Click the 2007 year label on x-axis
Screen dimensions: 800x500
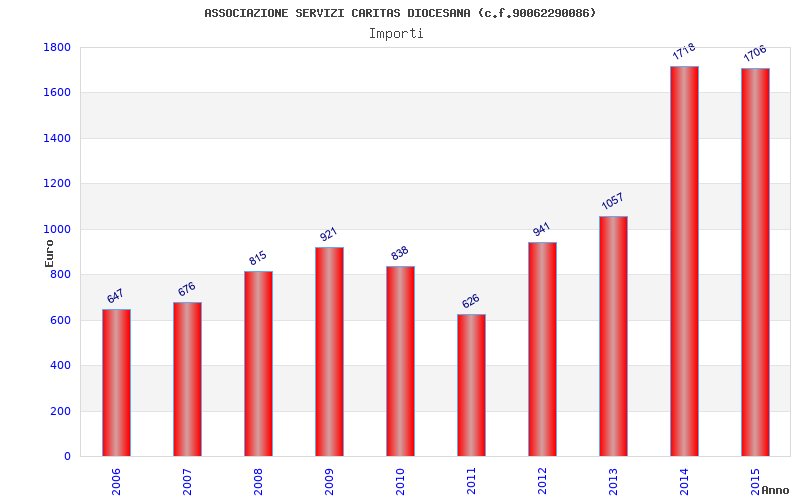[x=187, y=482]
